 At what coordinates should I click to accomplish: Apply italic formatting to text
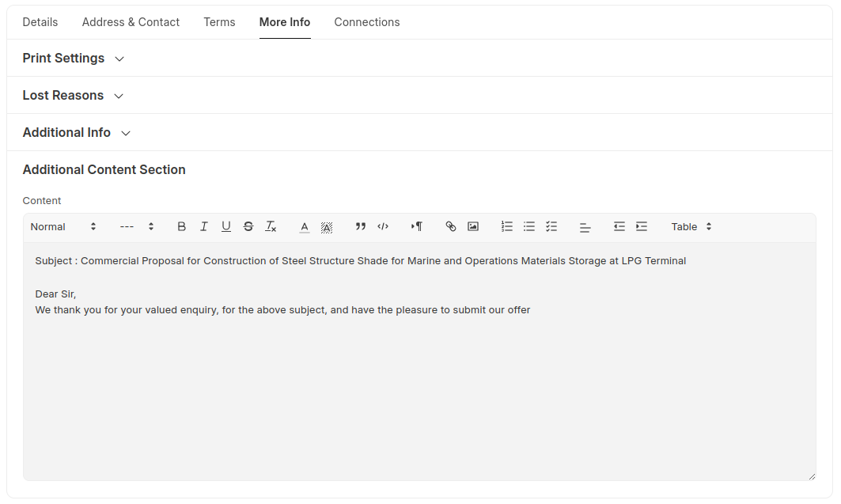point(203,226)
